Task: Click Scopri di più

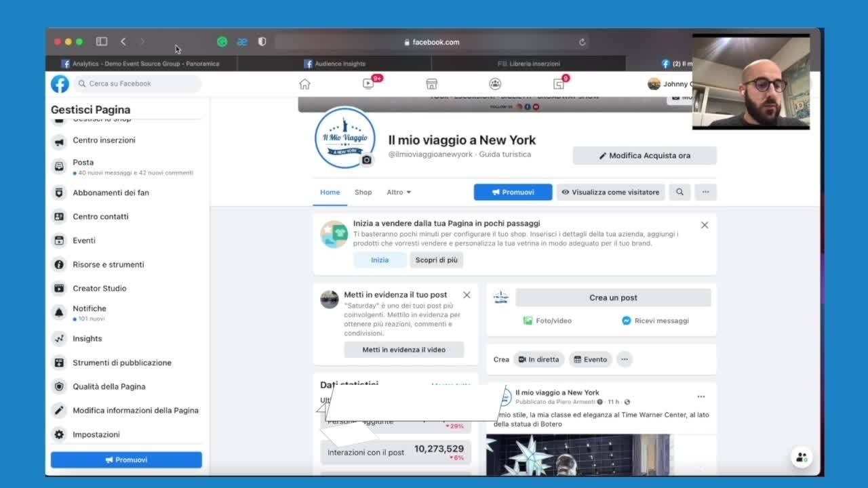Action: (x=437, y=260)
